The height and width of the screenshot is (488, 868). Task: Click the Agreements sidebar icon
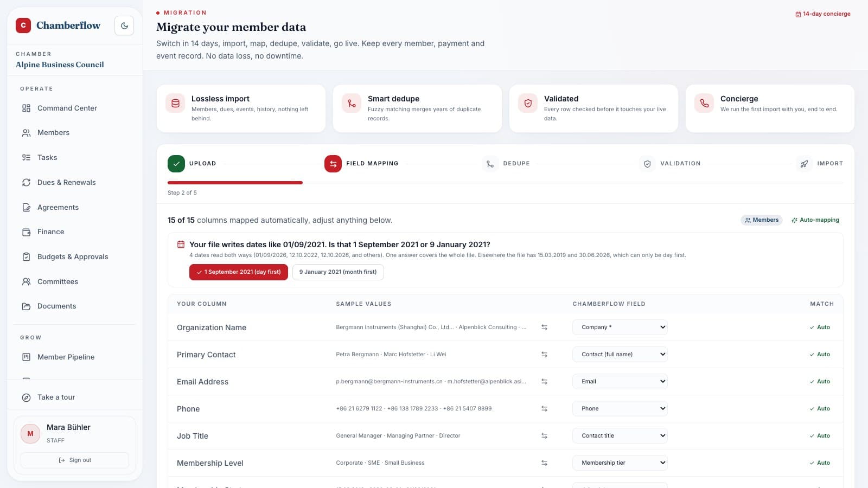pos(26,207)
